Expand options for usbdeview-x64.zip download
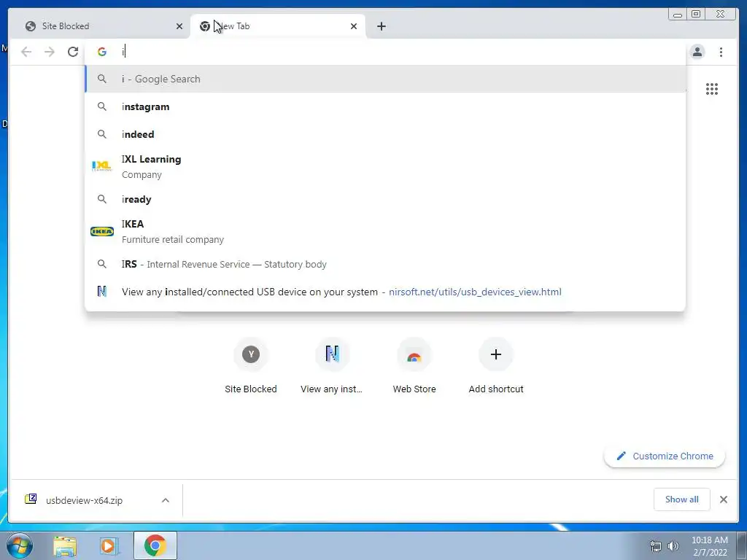 tap(166, 500)
